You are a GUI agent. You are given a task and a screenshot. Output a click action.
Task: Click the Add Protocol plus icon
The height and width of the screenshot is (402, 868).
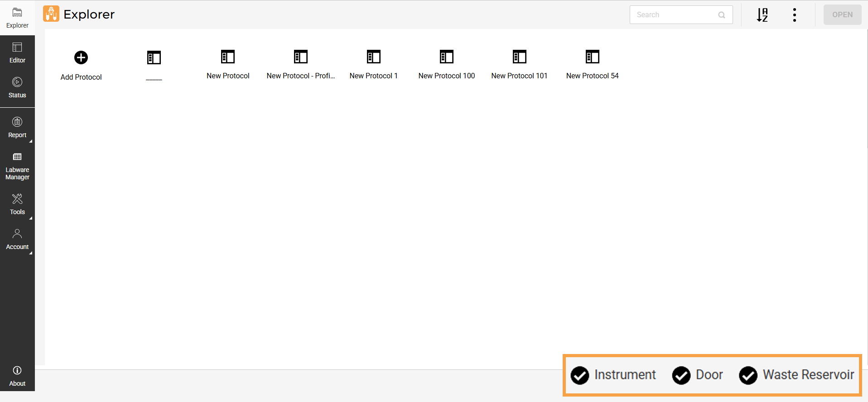pyautogui.click(x=81, y=57)
